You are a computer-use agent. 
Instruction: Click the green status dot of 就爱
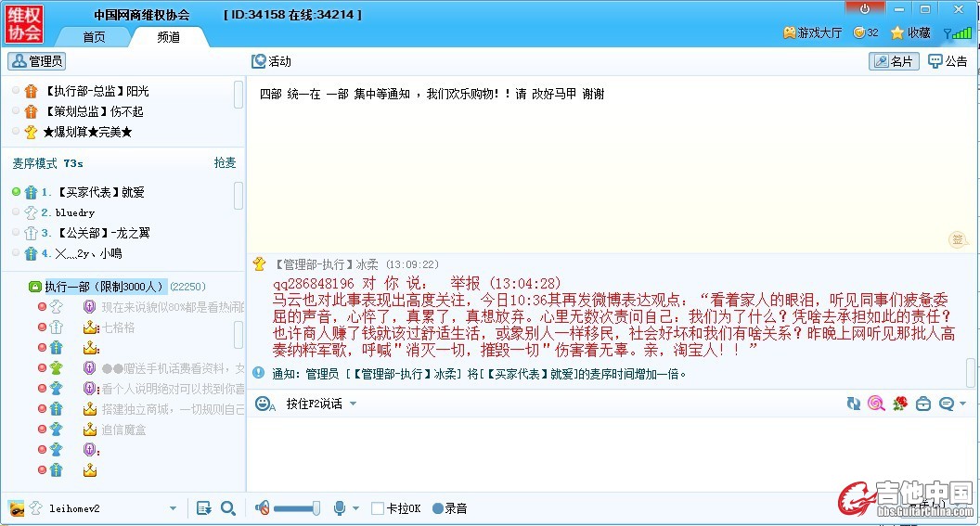(x=17, y=192)
